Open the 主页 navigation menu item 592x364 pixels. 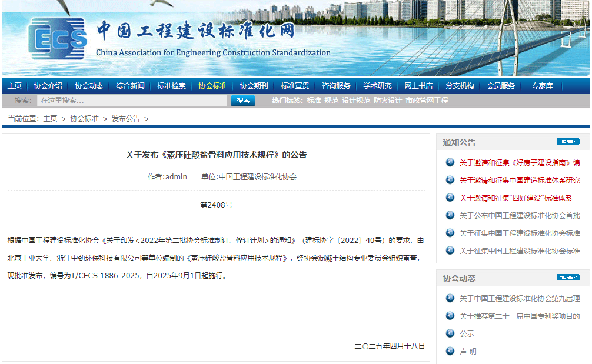coord(15,86)
